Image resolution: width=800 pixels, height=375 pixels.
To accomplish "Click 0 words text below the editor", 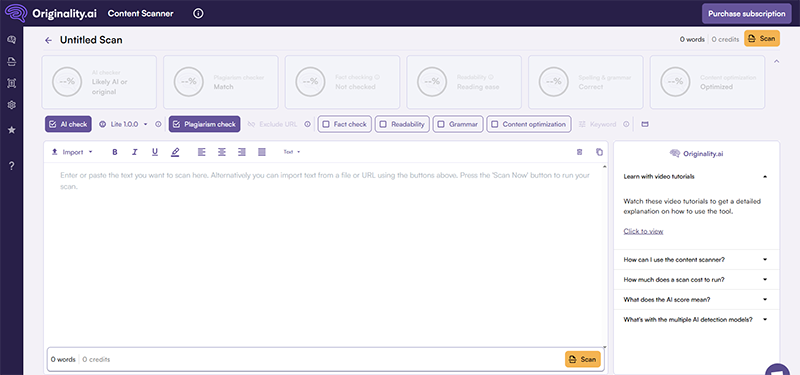I will click(x=63, y=359).
